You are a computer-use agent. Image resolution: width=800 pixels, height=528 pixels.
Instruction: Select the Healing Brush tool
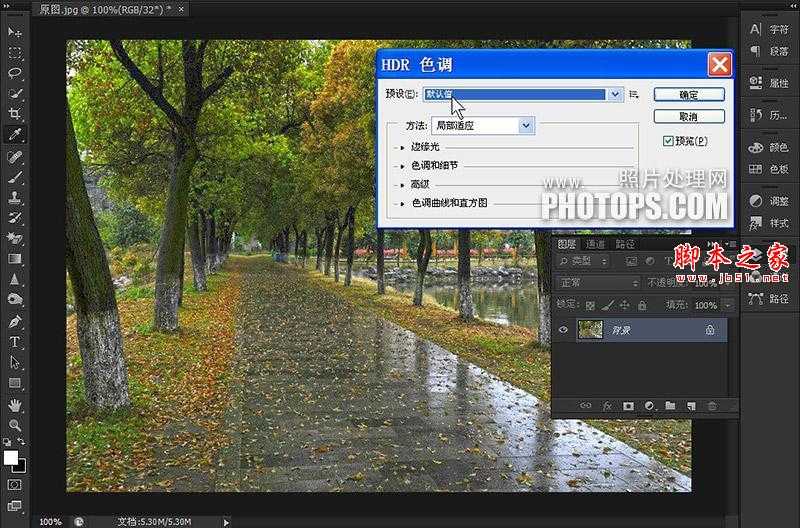14,157
